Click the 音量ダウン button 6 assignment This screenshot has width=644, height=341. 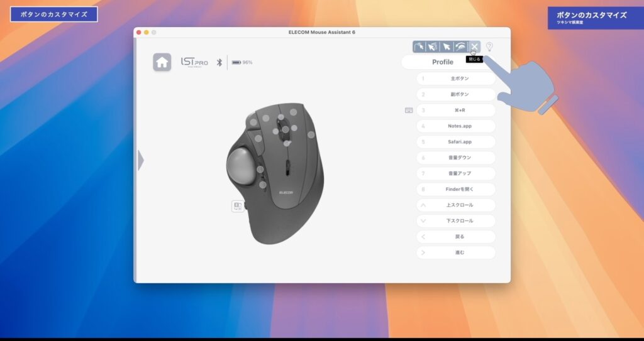click(x=456, y=158)
